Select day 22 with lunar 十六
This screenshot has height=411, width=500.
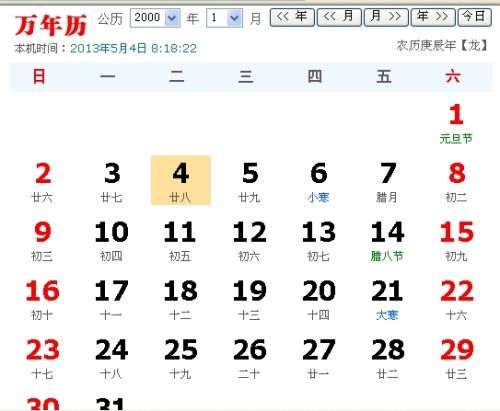456,300
